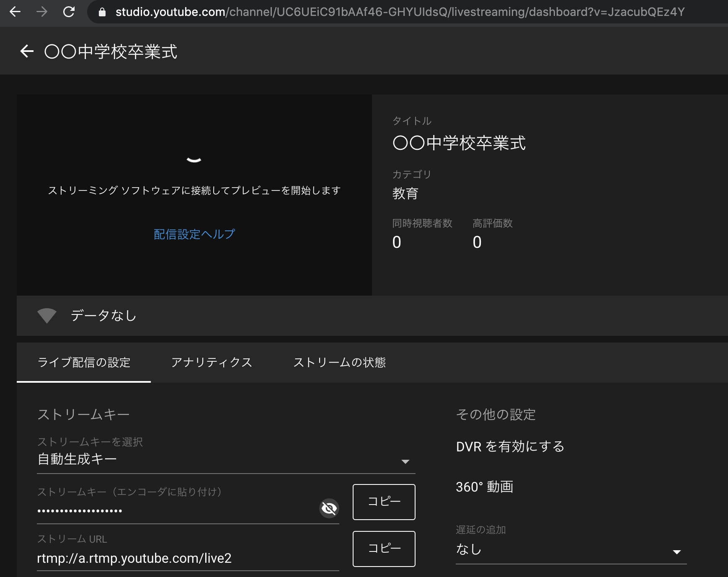Screen dimensions: 728x577
Task: Click the 〇〇中学校卒業式 title in details panel
Action: coord(459,143)
